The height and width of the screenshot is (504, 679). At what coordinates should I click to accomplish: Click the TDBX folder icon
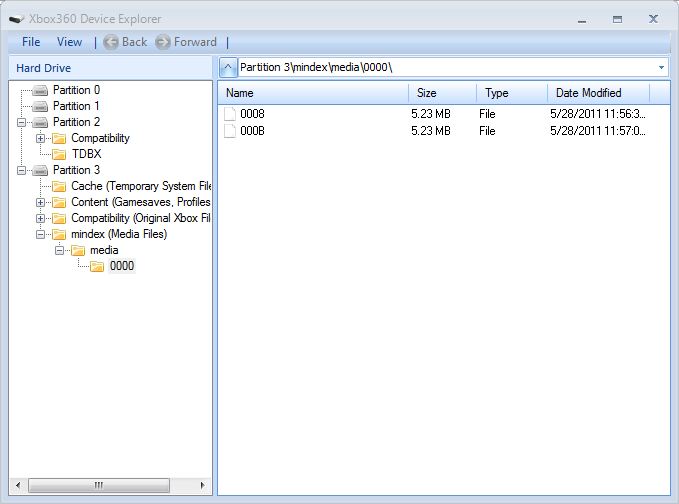coord(59,154)
